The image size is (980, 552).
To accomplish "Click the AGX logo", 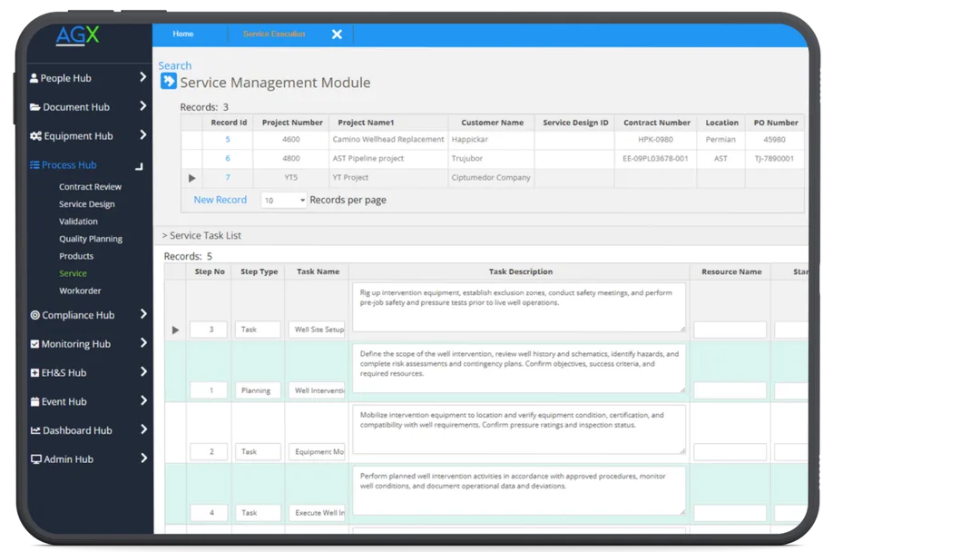I will tap(77, 35).
